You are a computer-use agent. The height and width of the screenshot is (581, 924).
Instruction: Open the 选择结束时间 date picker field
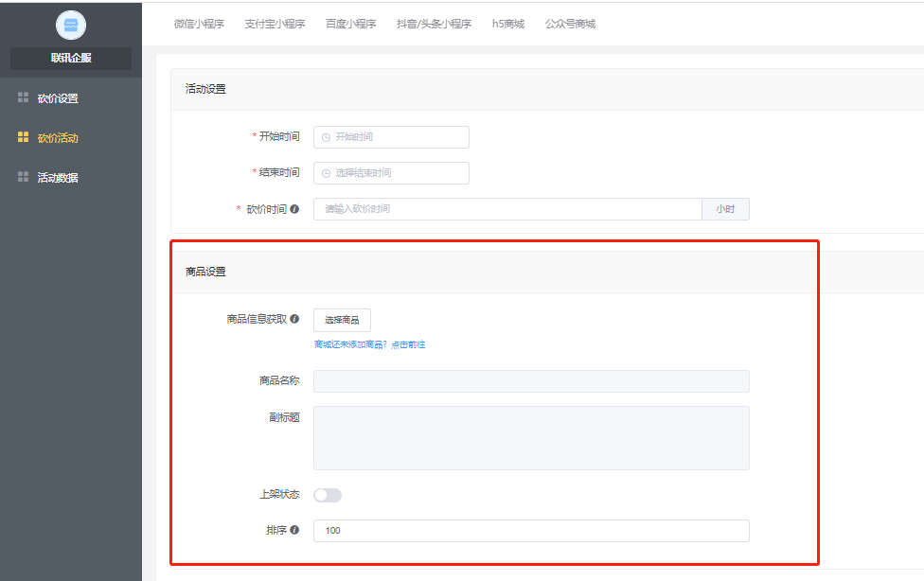(391, 173)
